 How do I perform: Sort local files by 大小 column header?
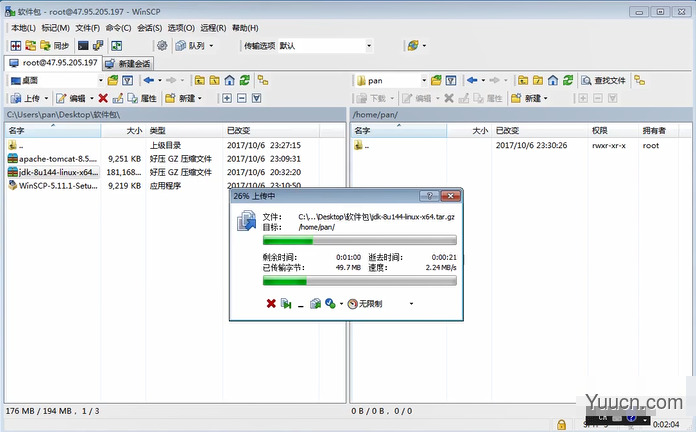coord(123,131)
